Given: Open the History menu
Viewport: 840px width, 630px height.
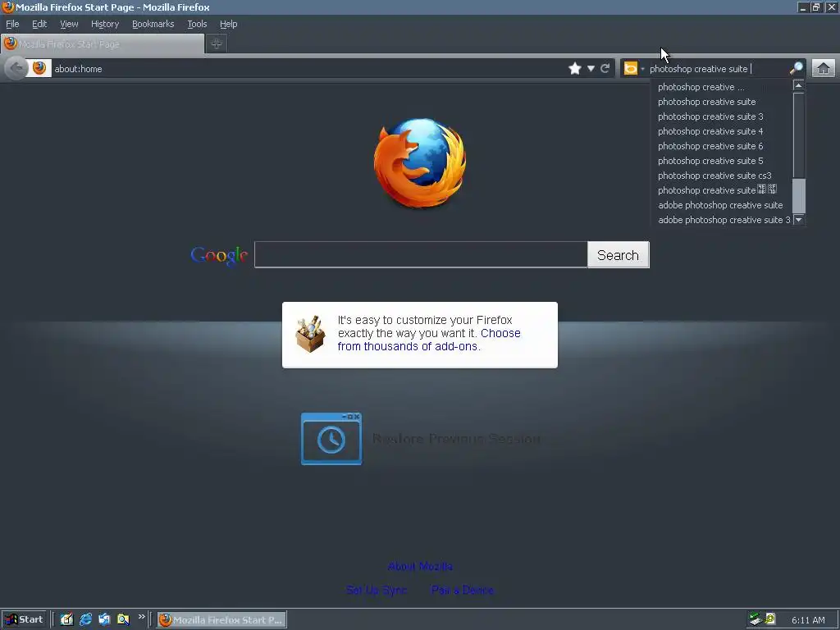Looking at the screenshot, I should 104,24.
